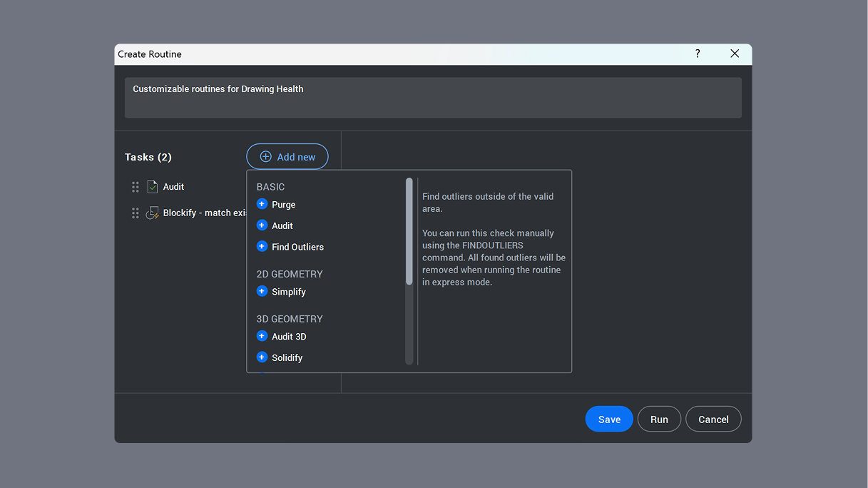Cancel the Create Routine dialog
Screen dimensions: 868x488
pyautogui.click(x=713, y=420)
